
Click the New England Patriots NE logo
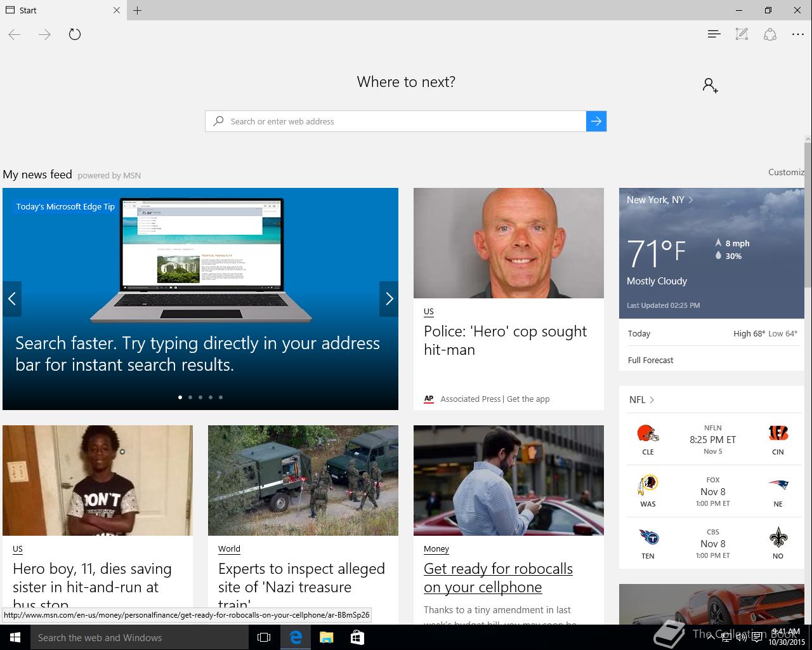pyautogui.click(x=778, y=486)
